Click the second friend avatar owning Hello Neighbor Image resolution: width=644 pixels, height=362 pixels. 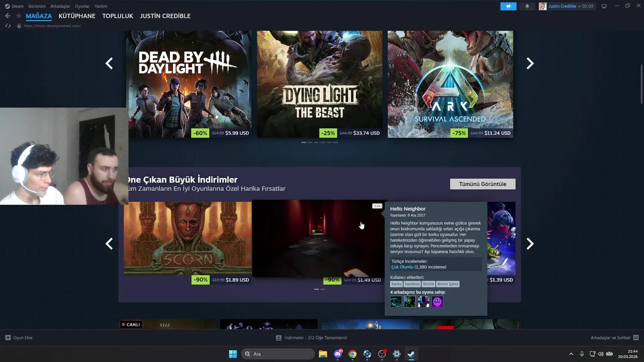(x=410, y=302)
